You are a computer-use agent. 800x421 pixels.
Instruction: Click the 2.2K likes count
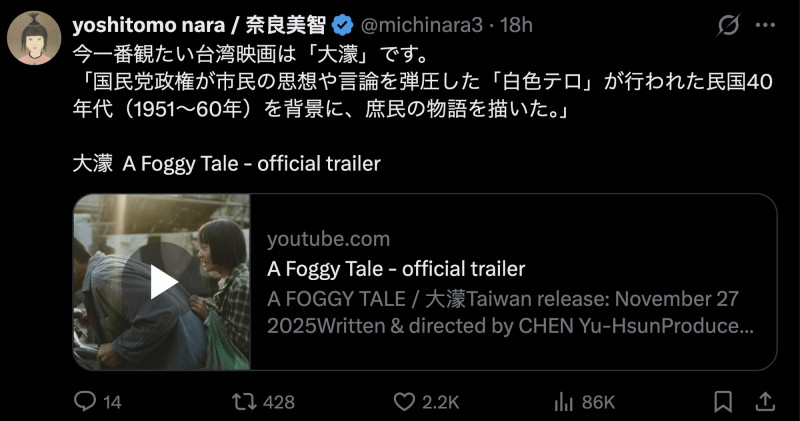point(440,401)
